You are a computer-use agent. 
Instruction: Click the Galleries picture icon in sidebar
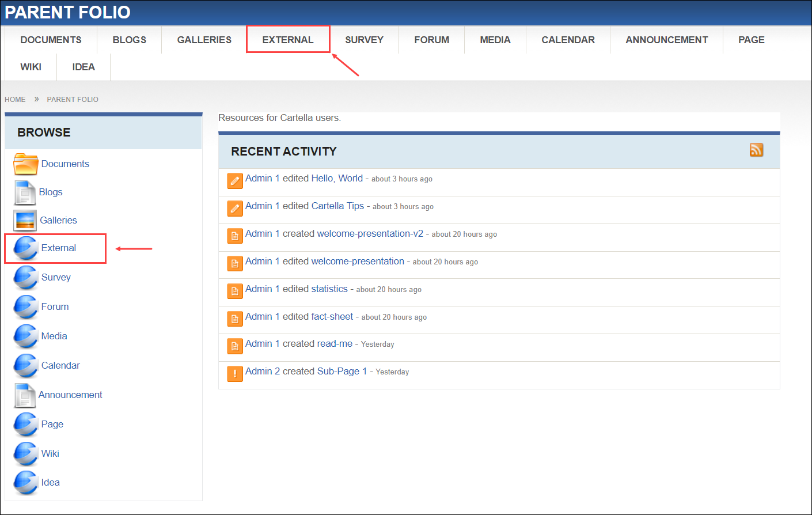click(25, 220)
